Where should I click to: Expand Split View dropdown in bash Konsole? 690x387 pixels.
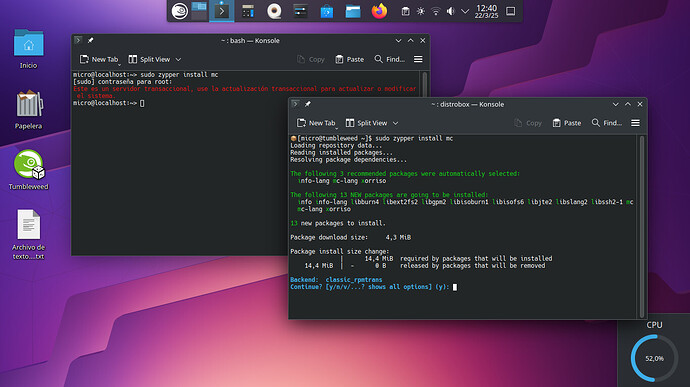pos(178,59)
